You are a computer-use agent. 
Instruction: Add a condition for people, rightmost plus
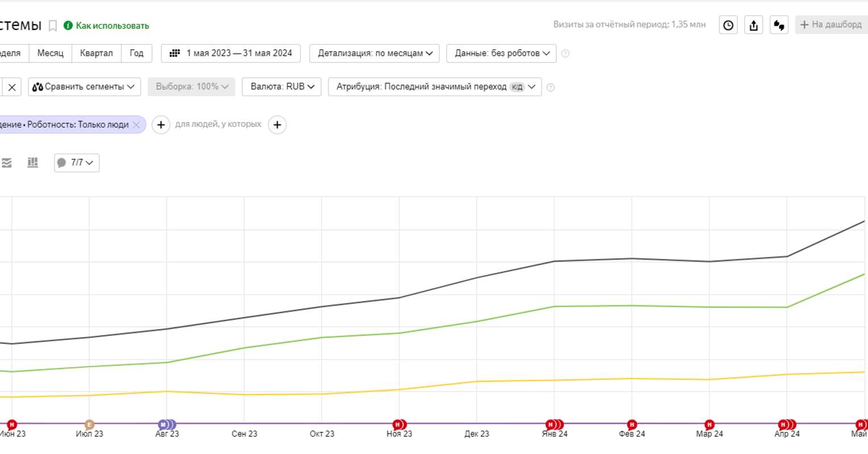pos(277,125)
